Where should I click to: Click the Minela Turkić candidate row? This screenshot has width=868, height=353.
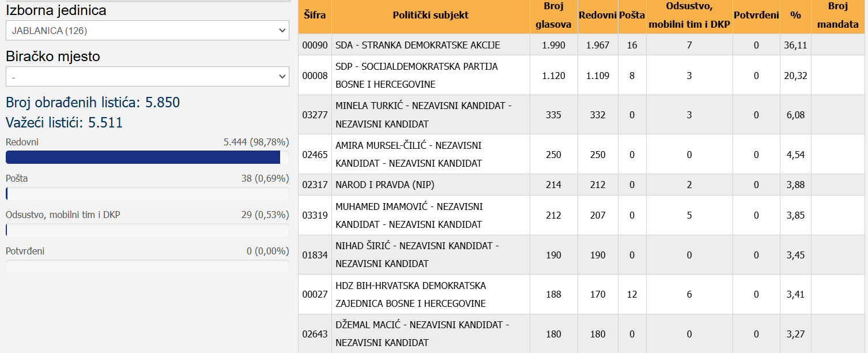tap(423, 115)
